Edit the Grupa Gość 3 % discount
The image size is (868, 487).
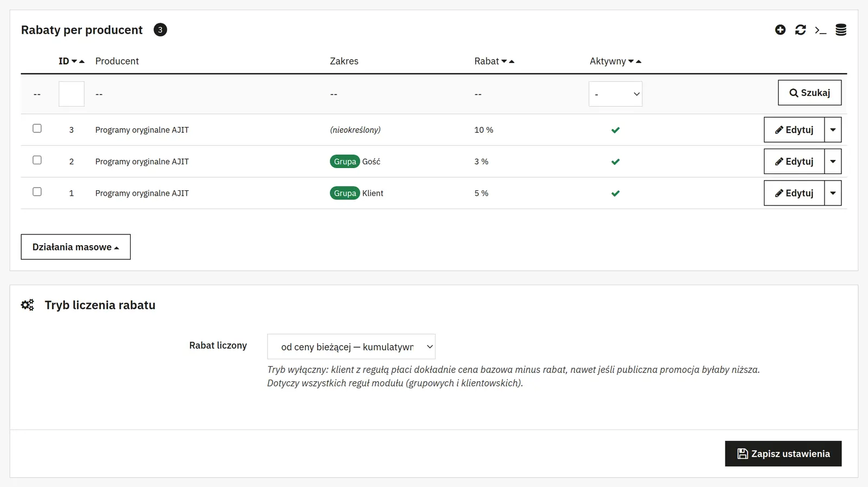tap(794, 161)
